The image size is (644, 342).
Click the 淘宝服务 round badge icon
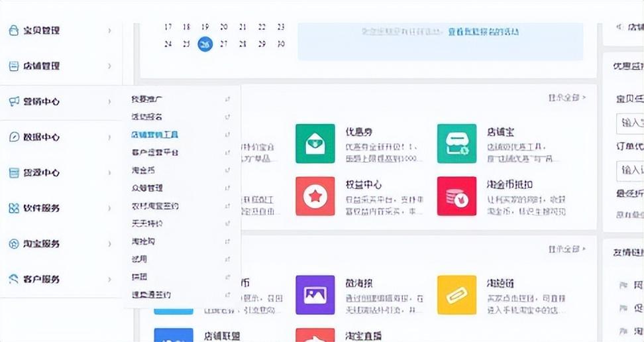pos(14,244)
